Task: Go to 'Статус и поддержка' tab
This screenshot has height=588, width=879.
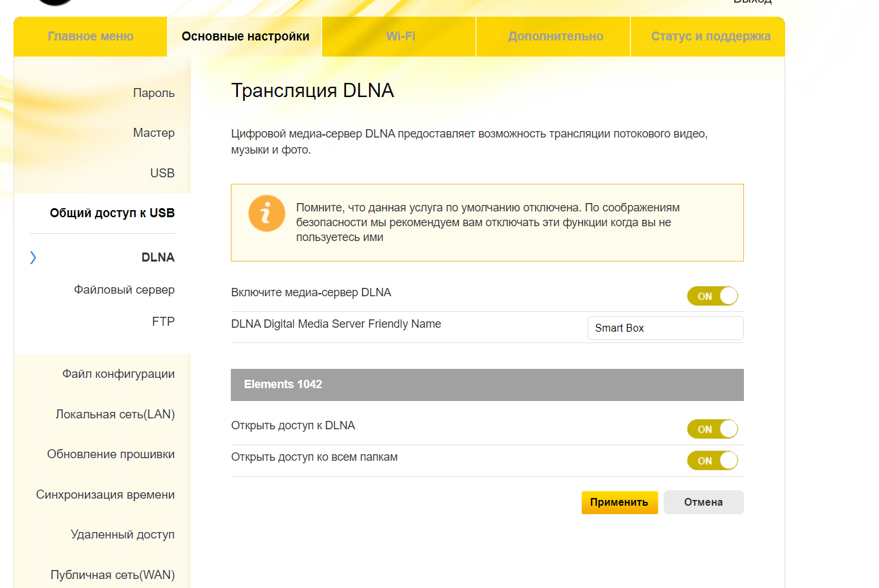Action: tap(710, 37)
